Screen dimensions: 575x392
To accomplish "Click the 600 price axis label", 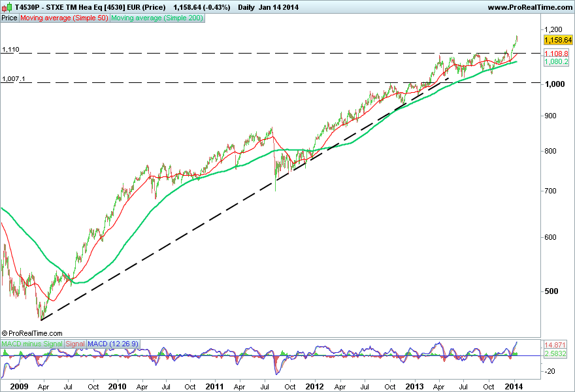I will (x=550, y=237).
